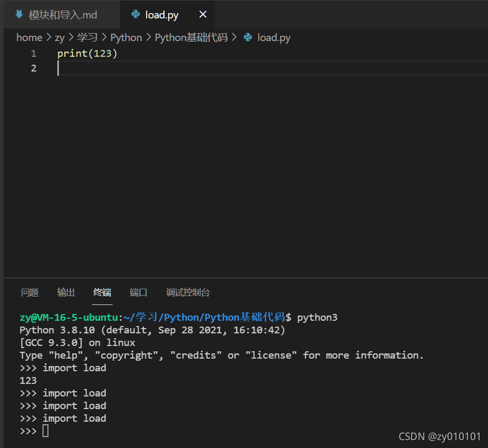The height and width of the screenshot is (448, 488).
Task: Open the 问题 (Problems) panel tab
Action: (x=30, y=292)
